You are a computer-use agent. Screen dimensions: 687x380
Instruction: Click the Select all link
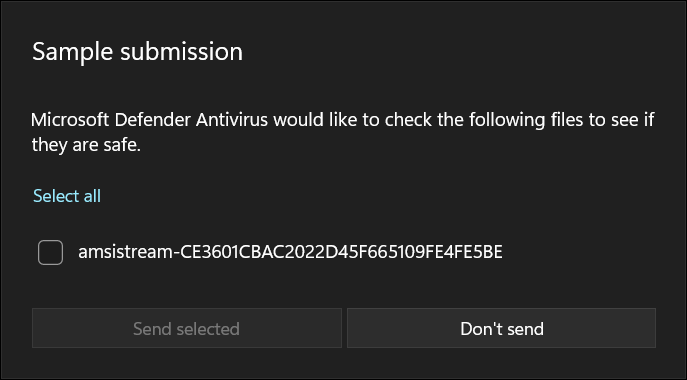[x=67, y=196]
